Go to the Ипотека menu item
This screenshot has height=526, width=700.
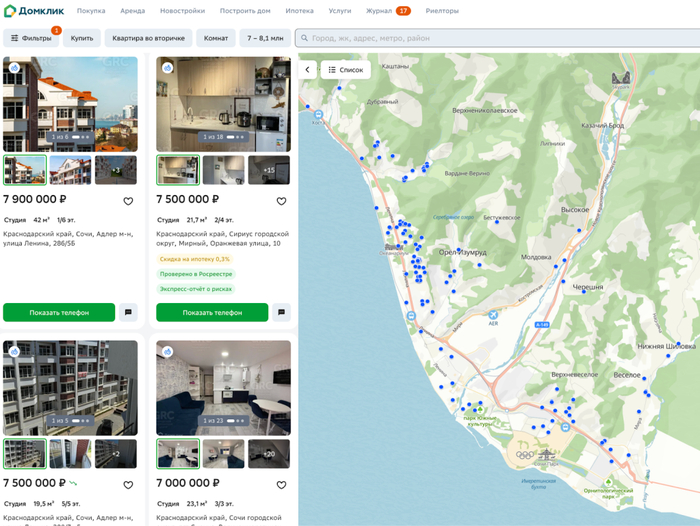coord(299,10)
